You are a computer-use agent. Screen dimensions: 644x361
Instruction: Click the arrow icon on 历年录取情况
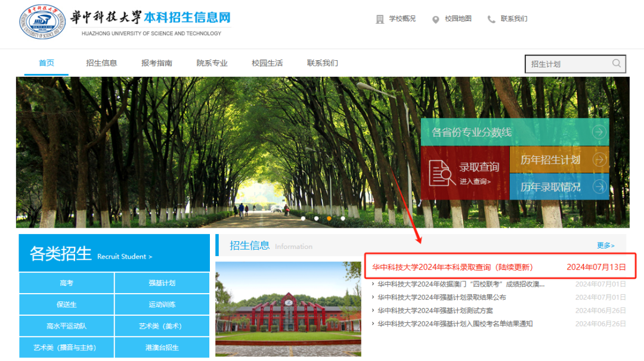(x=600, y=186)
